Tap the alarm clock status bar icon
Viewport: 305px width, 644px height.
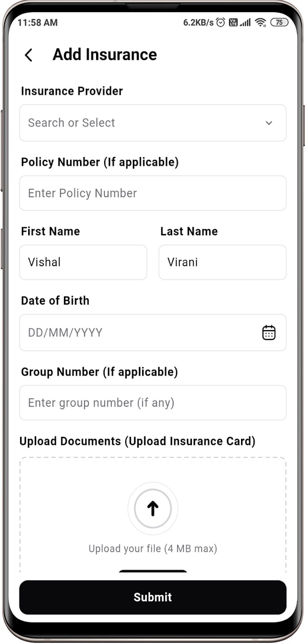tap(220, 22)
